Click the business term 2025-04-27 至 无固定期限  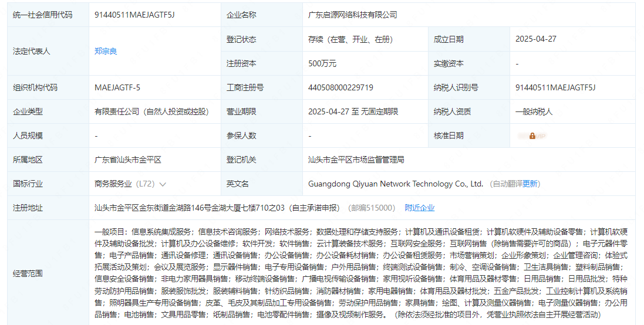(x=353, y=111)
